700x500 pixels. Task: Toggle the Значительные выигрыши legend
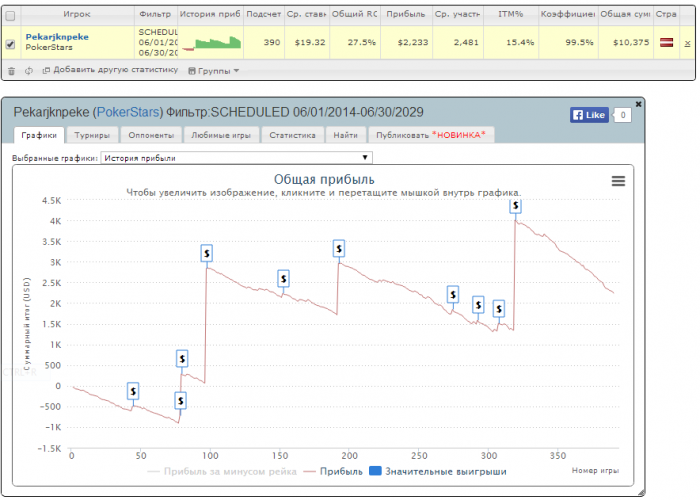(x=438, y=471)
